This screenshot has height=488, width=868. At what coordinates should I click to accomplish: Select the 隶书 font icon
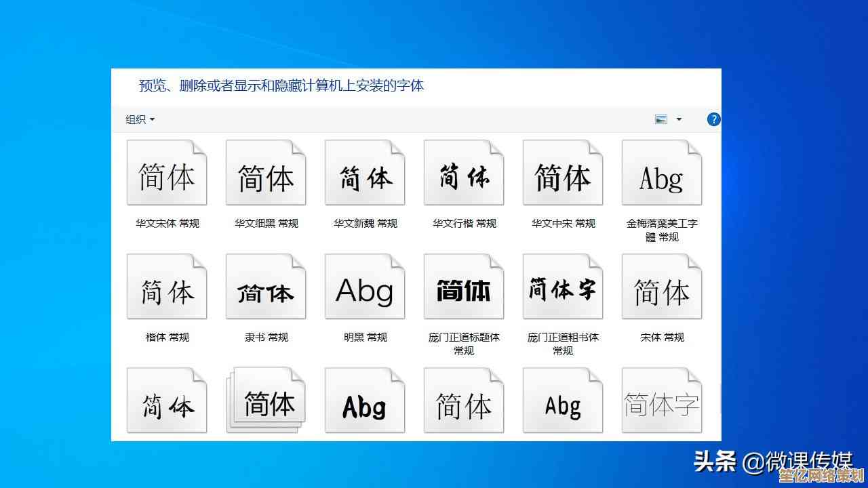[266, 287]
